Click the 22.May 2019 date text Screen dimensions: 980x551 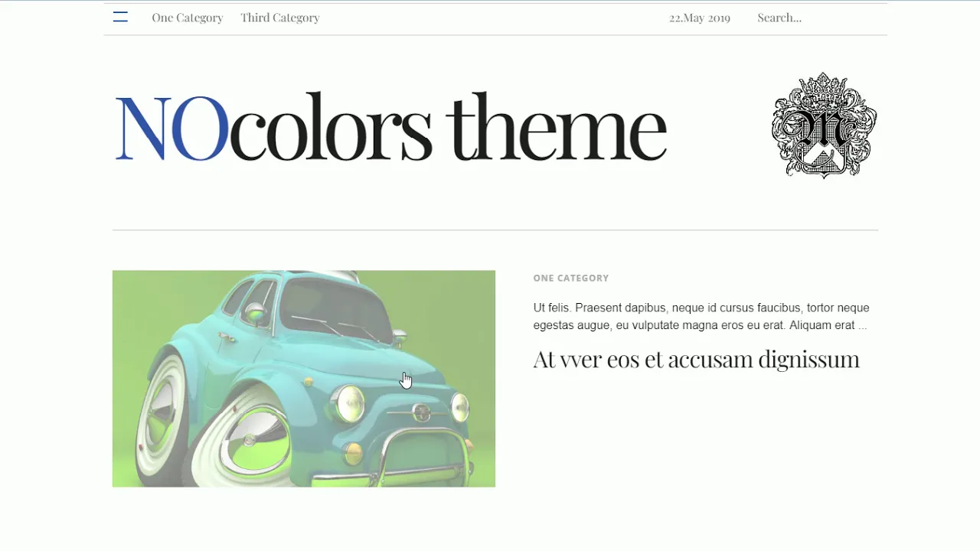[700, 18]
